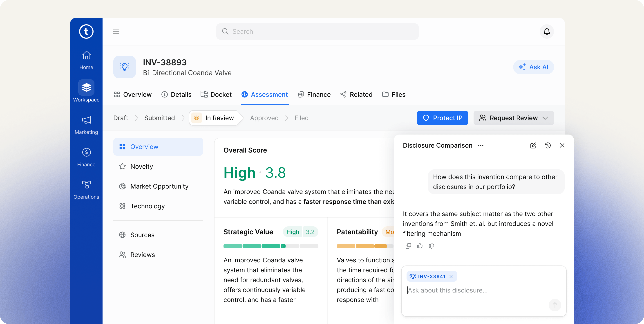This screenshot has width=644, height=324.
Task: Open Disclosure Comparison more options
Action: [x=481, y=145]
